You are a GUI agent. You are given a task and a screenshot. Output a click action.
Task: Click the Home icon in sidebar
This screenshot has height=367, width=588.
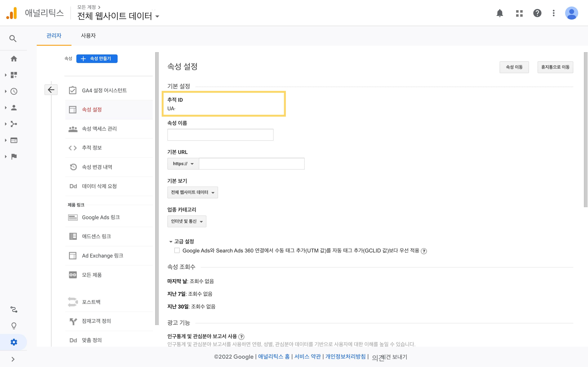click(14, 59)
